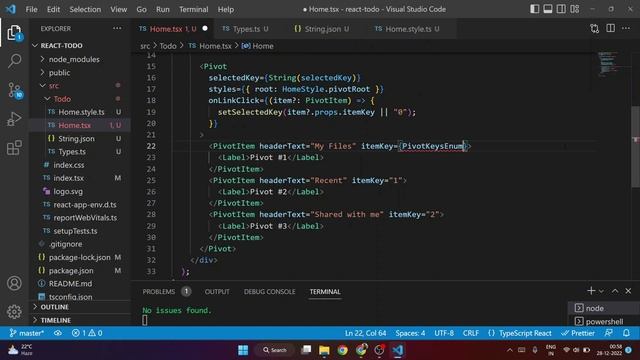
Task: Open the Run and Debug view
Action: (14, 119)
